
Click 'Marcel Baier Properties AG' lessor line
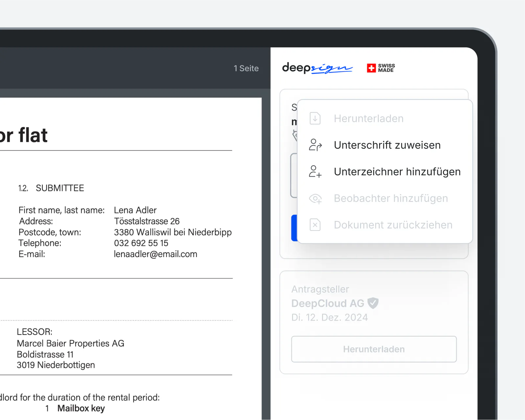point(71,343)
